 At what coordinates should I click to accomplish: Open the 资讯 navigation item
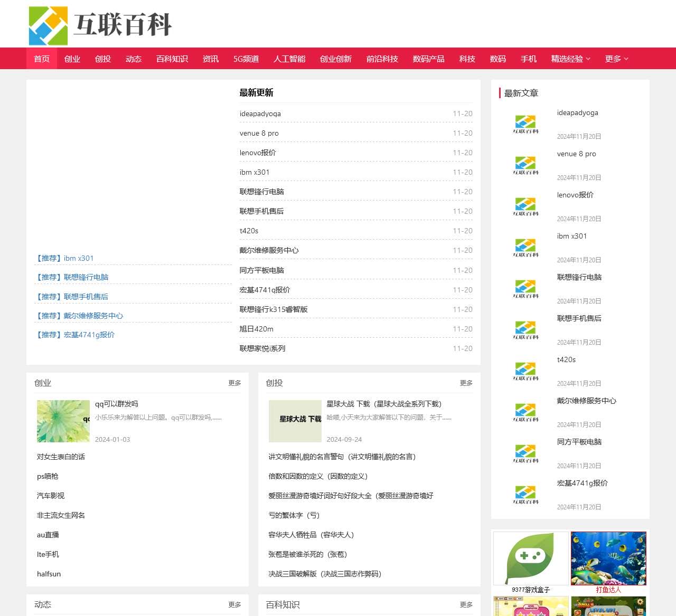click(x=211, y=59)
